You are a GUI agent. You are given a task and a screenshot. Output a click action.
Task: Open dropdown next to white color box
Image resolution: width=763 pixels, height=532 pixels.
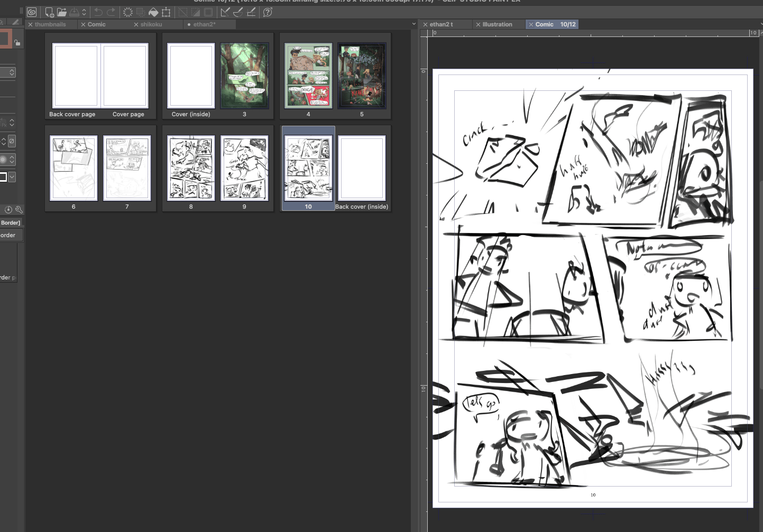pos(12,177)
